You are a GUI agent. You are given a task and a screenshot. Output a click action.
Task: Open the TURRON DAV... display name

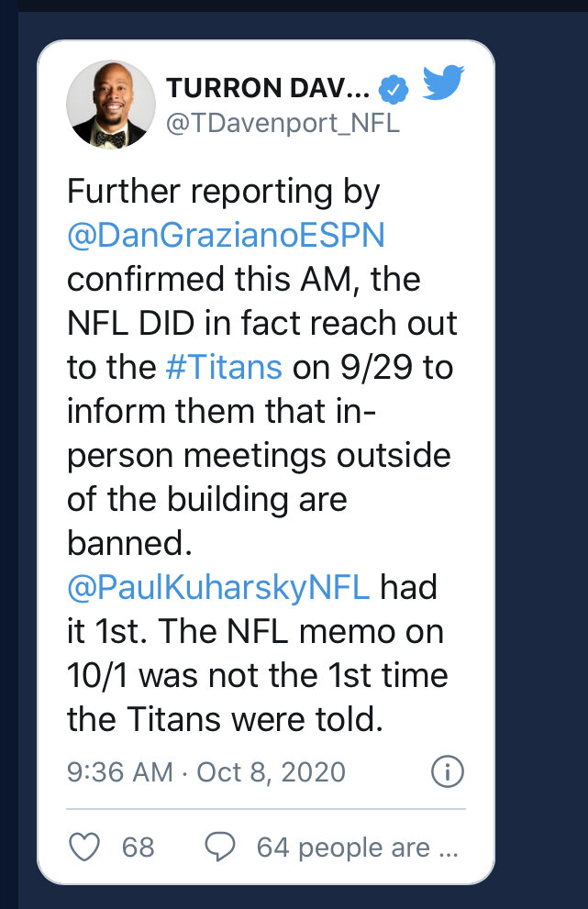click(268, 88)
